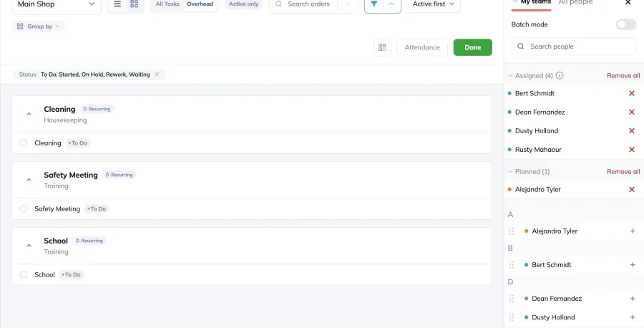This screenshot has width=644, height=328.
Task: Add Alejandro Tyler with the plus icon
Action: coord(633,231)
